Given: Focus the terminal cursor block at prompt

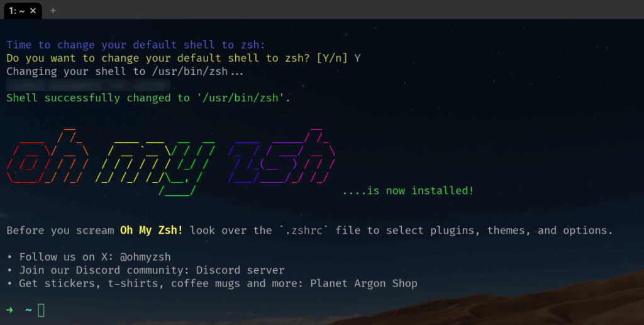Looking at the screenshot, I should (x=41, y=310).
